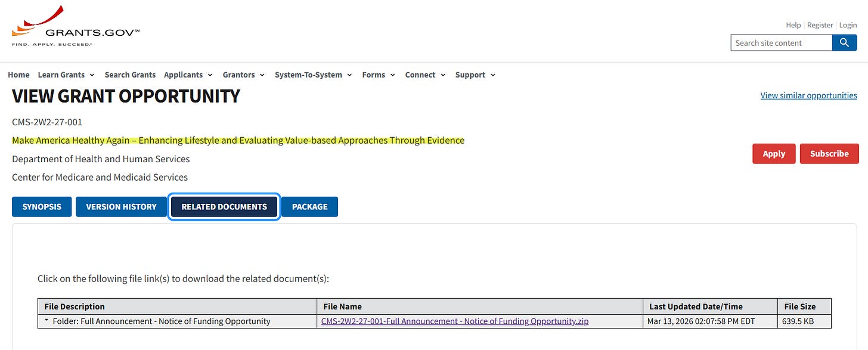This screenshot has height=350, width=868.
Task: Click the Grants.gov logo
Action: pyautogui.click(x=75, y=27)
